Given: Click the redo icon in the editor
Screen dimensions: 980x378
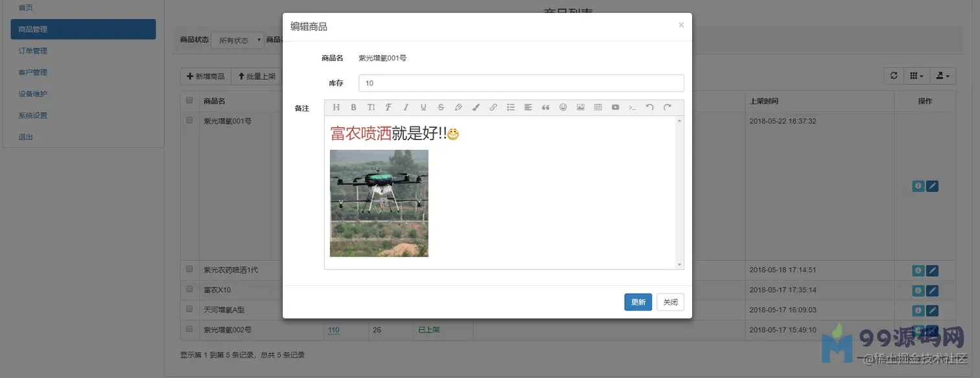Looking at the screenshot, I should [668, 108].
